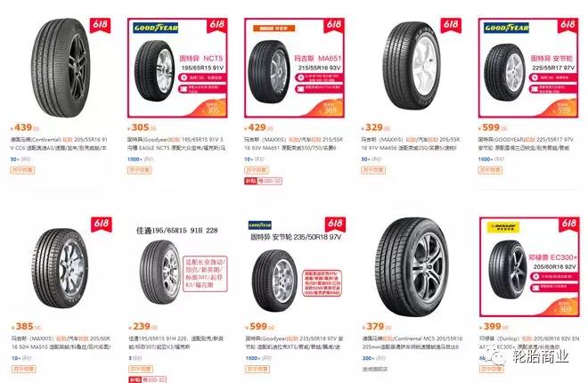Screen dimensions: 588x383
Task: Click the 618 badge on Continental 439 tire
Action: [101, 25]
